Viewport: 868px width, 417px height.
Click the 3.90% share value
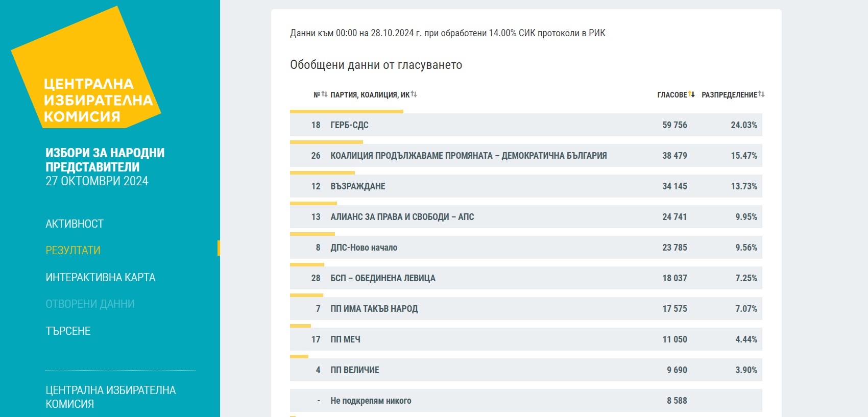(746, 370)
